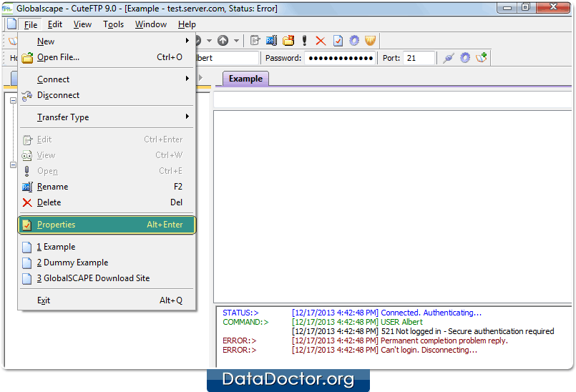Click the remote path bar below Example tab
Image resolution: width=576 pixels, height=392 pixels.
[392, 99]
